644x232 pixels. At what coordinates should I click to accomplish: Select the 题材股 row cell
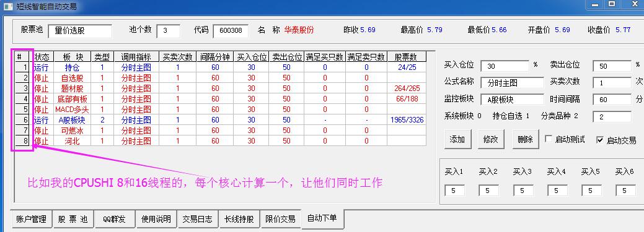(72, 88)
